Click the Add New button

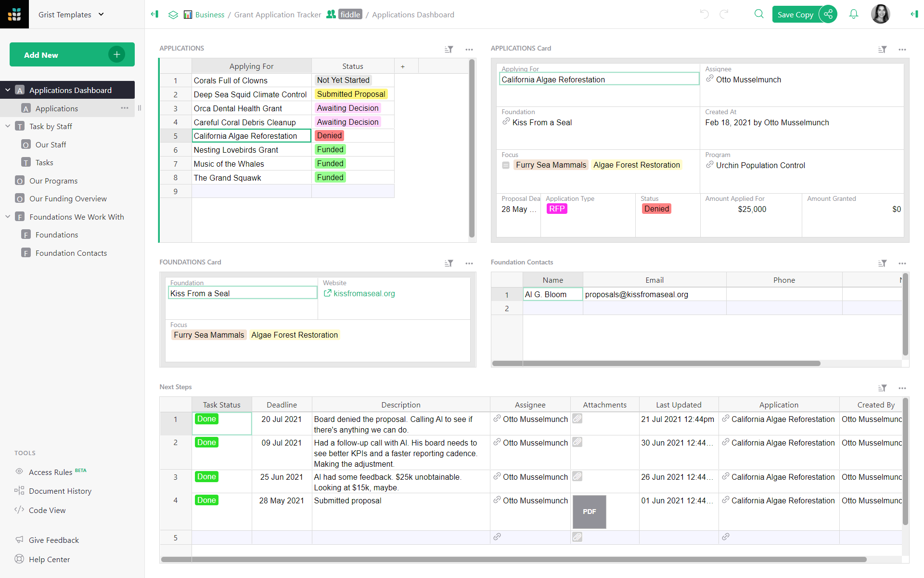tap(71, 54)
